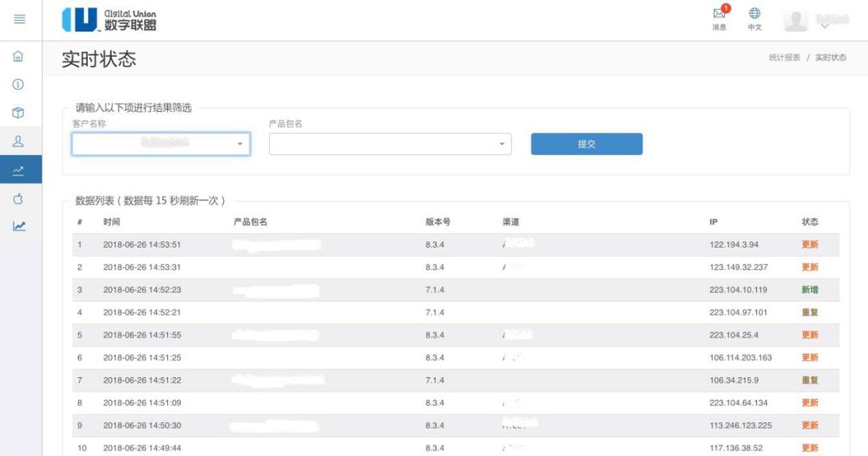Click the IP column header
The height and width of the screenshot is (456, 868).
pos(714,222)
